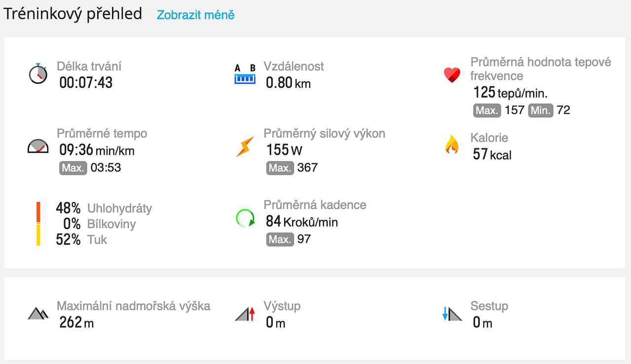Click the average pace gauge icon
The width and height of the screenshot is (631, 364).
point(38,146)
